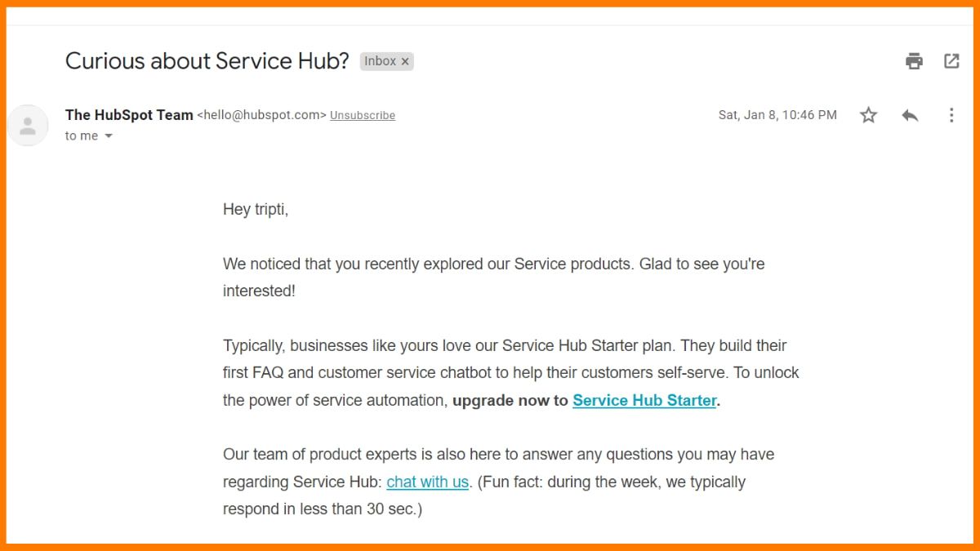Remove the Inbox label with its X
The height and width of the screenshot is (551, 980).
coord(405,61)
